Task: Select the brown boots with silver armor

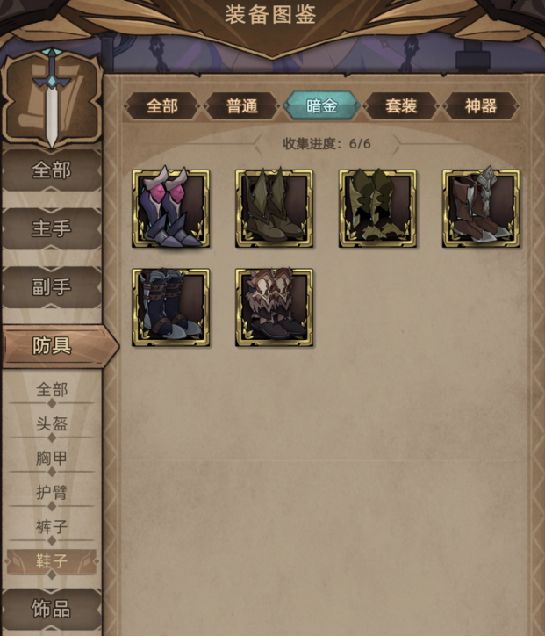Action: pos(481,208)
